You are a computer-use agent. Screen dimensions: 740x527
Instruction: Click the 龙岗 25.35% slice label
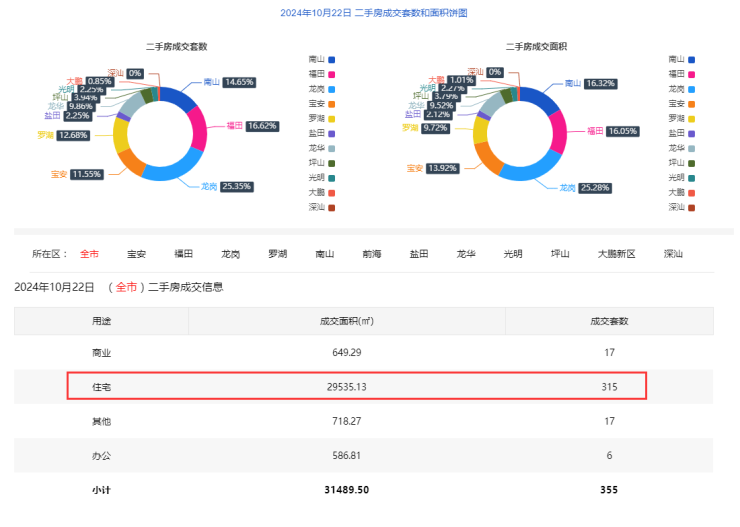coord(227,187)
